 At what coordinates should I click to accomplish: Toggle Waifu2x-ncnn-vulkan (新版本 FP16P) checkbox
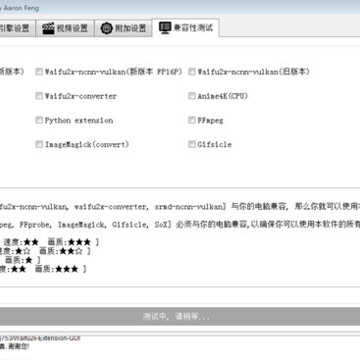point(39,72)
